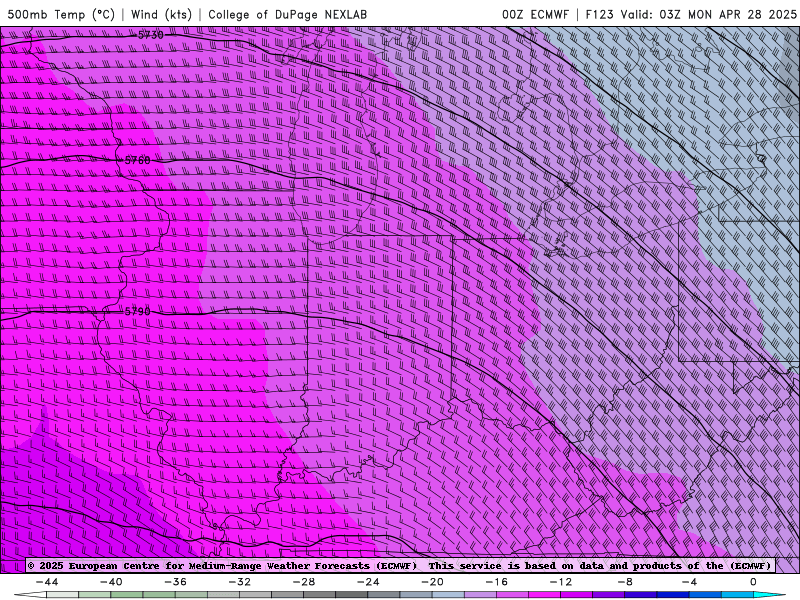Click the 0 color scale label
The height and width of the screenshot is (600, 800).
point(754,582)
